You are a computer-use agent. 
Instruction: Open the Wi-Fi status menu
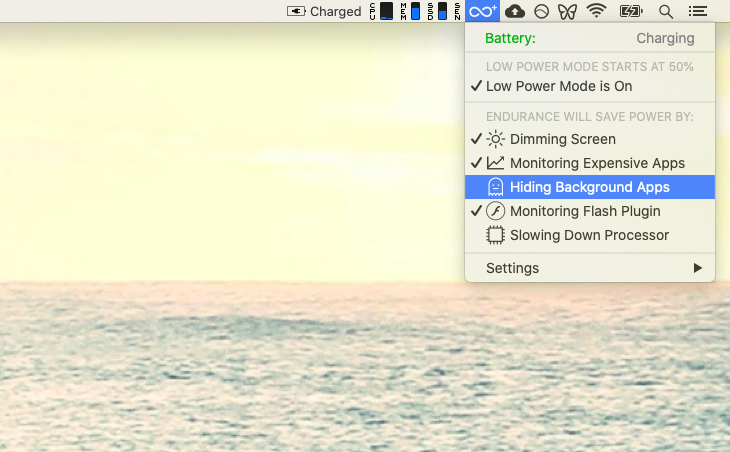pos(596,11)
